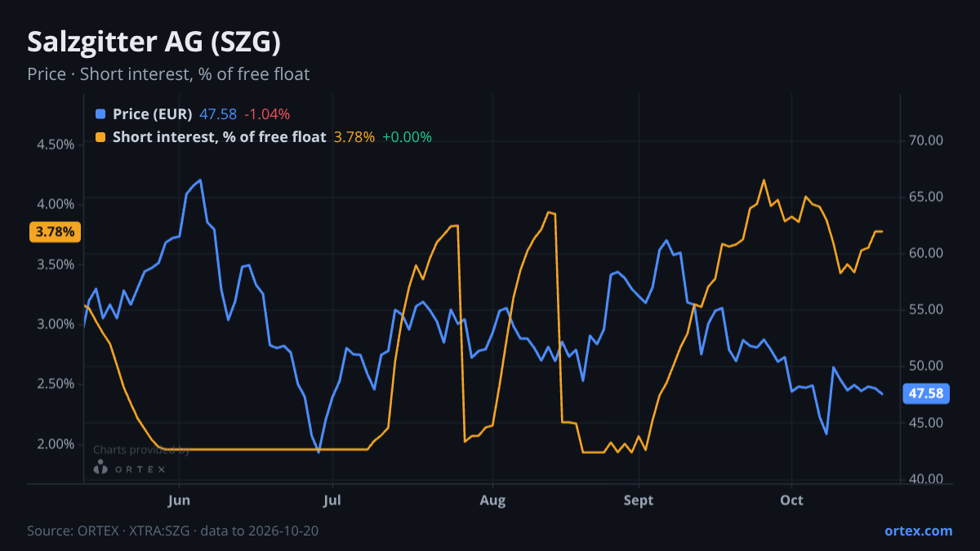Click the orange Short interest legend marker

pyautogui.click(x=100, y=137)
